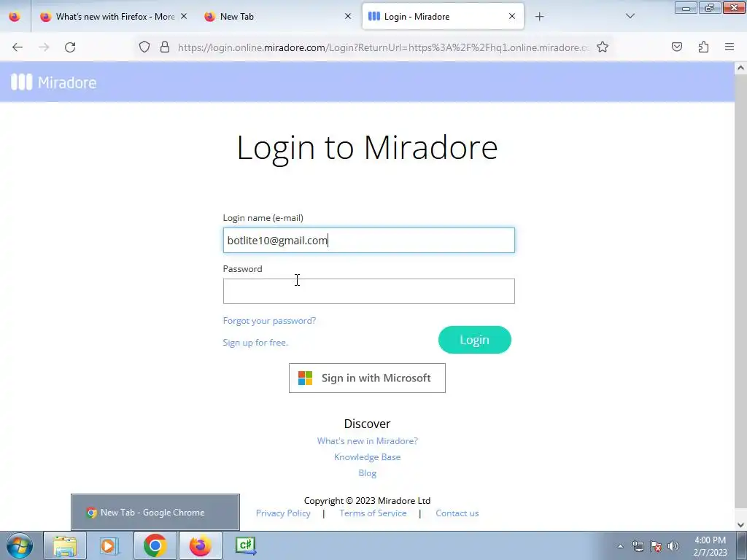The image size is (747, 560).
Task: Show hidden system tray icons
Action: pyautogui.click(x=620, y=546)
